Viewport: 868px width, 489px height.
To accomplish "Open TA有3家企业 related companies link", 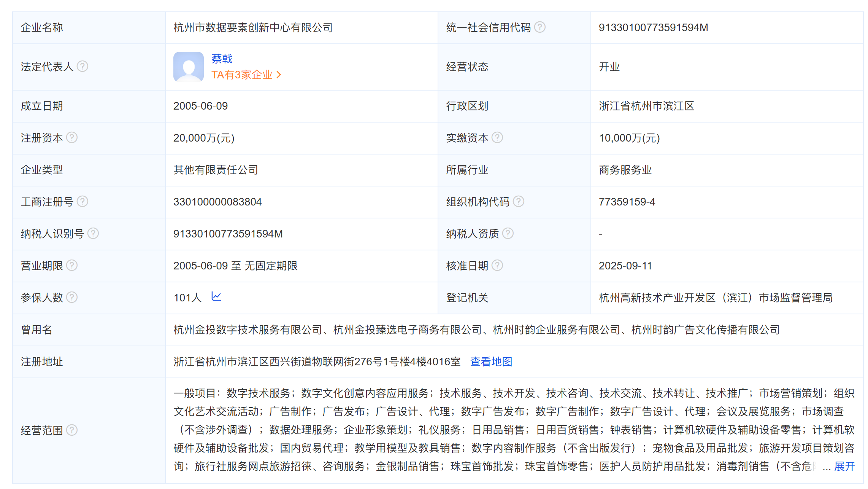I will (x=246, y=75).
